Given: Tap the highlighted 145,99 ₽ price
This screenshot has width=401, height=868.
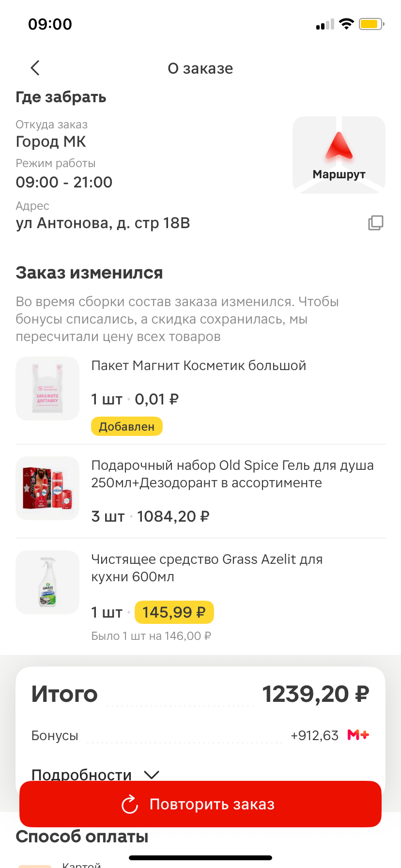Looking at the screenshot, I should 174,612.
